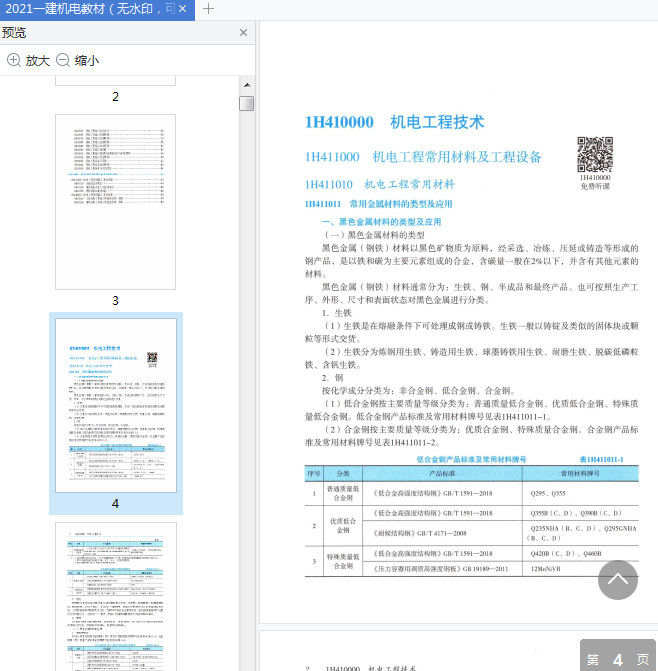The image size is (658, 671).
Task: Click table cell 普通质量低合金钢
Action: click(343, 493)
